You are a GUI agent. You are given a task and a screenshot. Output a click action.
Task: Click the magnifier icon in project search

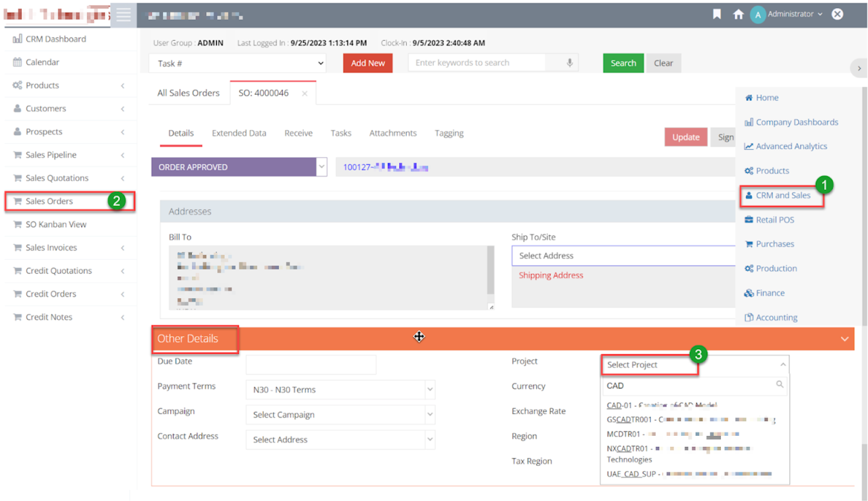pos(780,385)
